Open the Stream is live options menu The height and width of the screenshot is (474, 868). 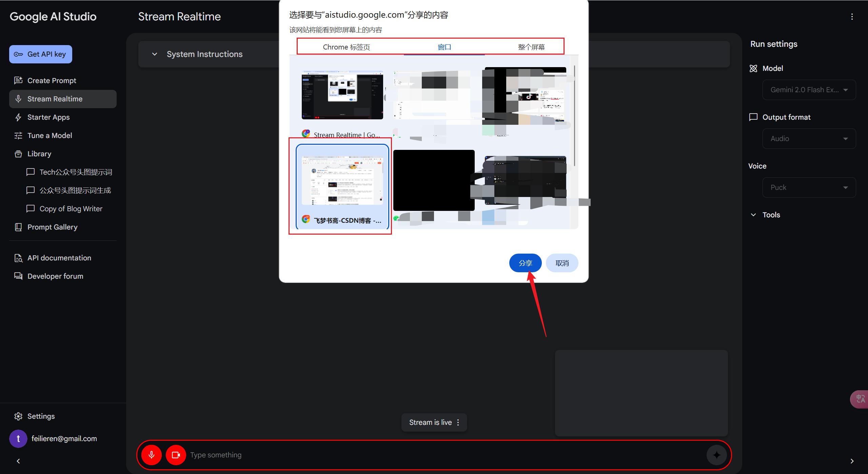[x=458, y=422]
